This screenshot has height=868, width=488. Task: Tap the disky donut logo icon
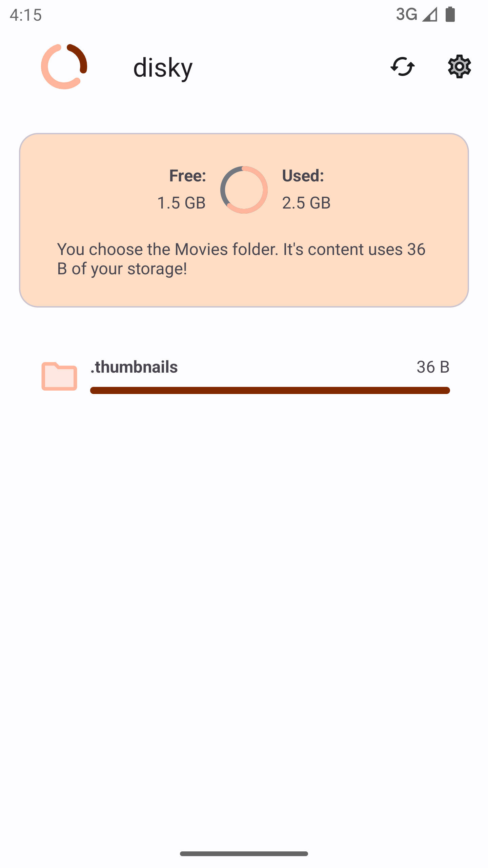point(64,66)
